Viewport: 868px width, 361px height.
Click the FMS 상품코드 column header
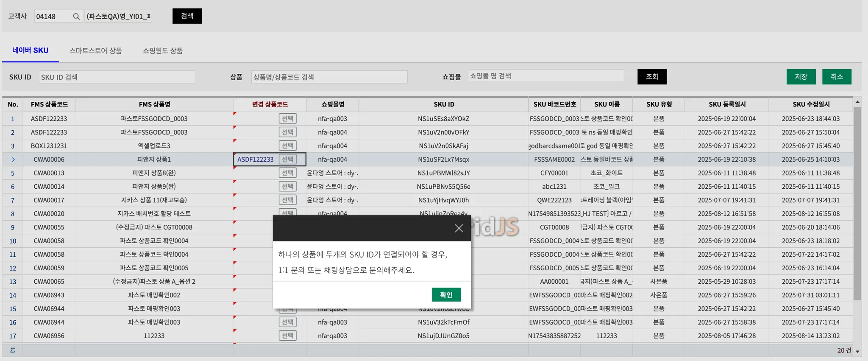coord(49,104)
